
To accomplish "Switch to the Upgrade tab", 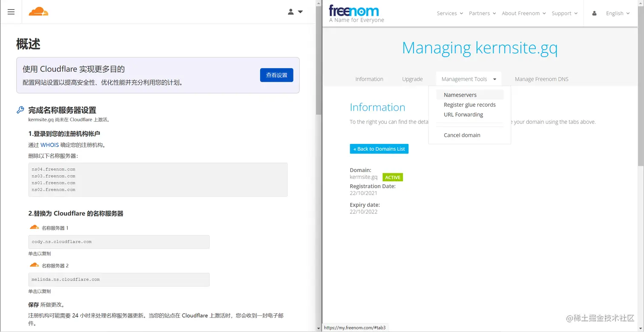I will tap(412, 79).
